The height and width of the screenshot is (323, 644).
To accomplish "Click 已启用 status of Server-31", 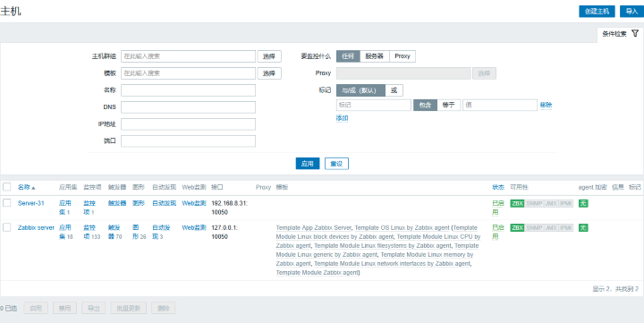I will (498, 208).
